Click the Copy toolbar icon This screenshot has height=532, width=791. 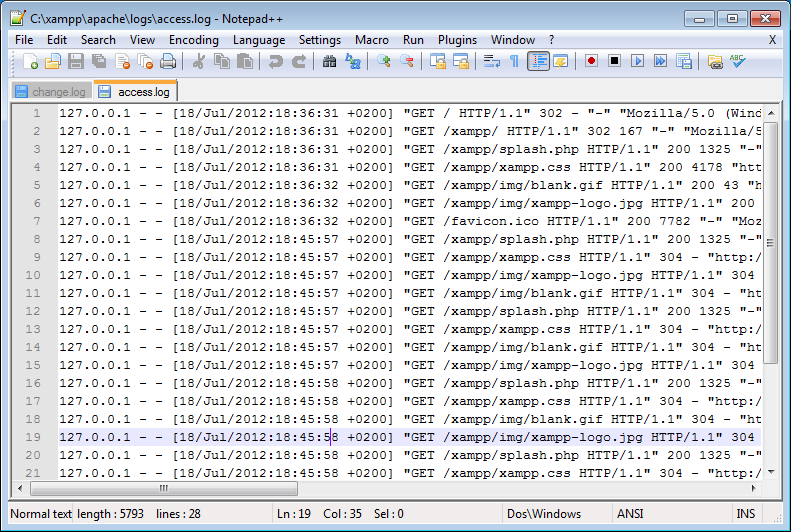coord(222,62)
